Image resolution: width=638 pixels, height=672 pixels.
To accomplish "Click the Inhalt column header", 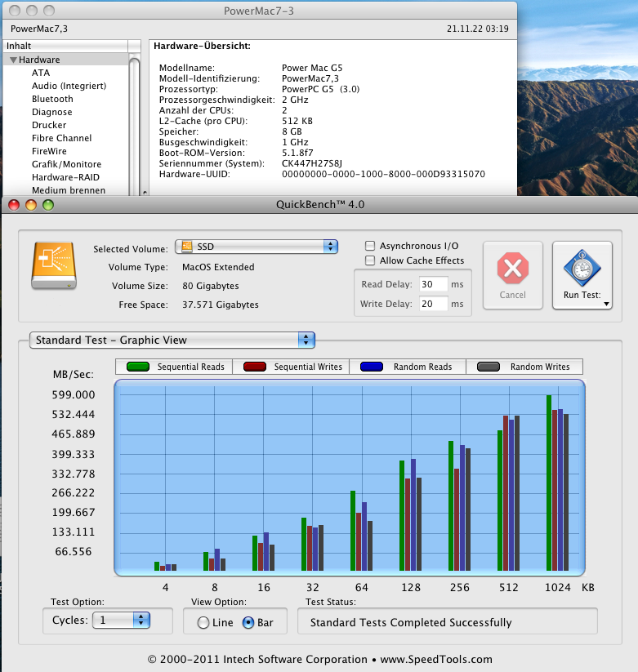I will point(65,46).
